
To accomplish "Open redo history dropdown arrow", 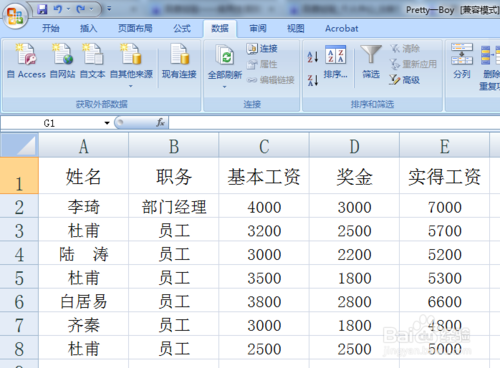I will click(91, 9).
